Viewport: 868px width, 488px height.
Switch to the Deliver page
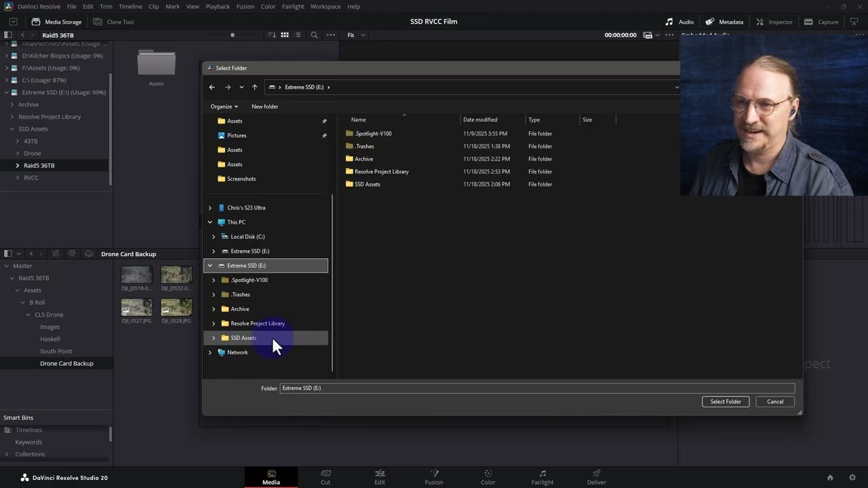pyautogui.click(x=597, y=477)
